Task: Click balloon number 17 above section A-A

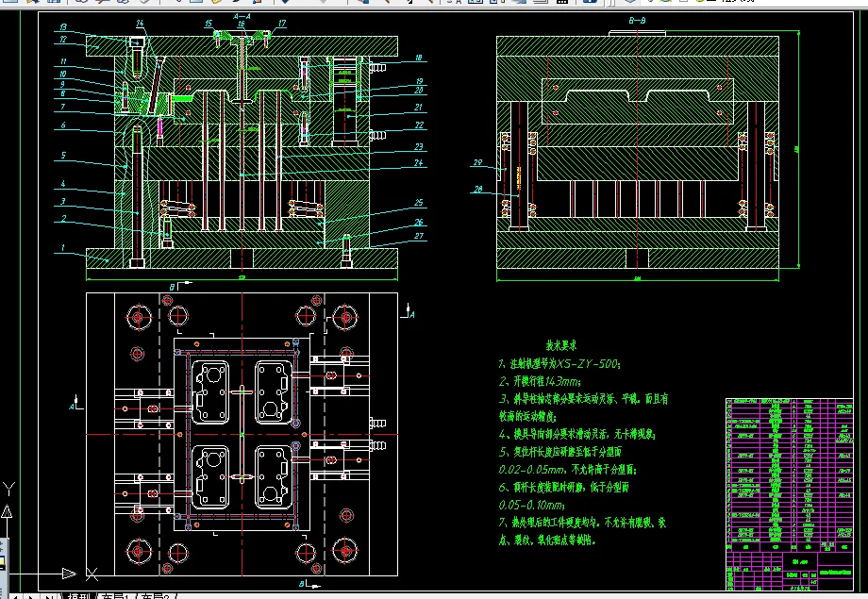Action: pyautogui.click(x=282, y=24)
